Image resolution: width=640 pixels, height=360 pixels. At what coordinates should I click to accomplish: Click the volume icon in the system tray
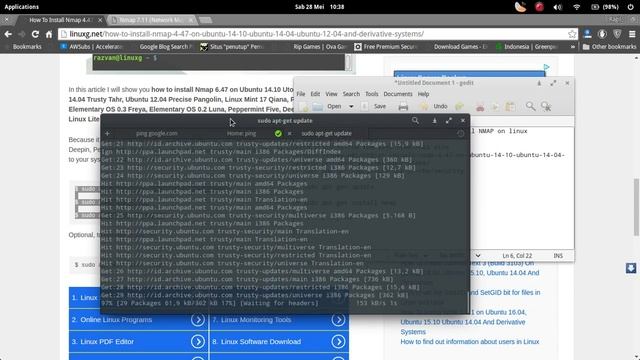[558, 7]
